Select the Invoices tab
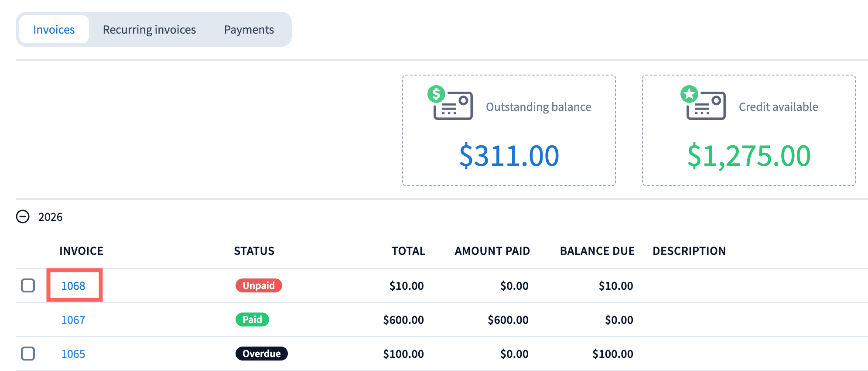Viewport: 868px width, 371px height. click(54, 30)
